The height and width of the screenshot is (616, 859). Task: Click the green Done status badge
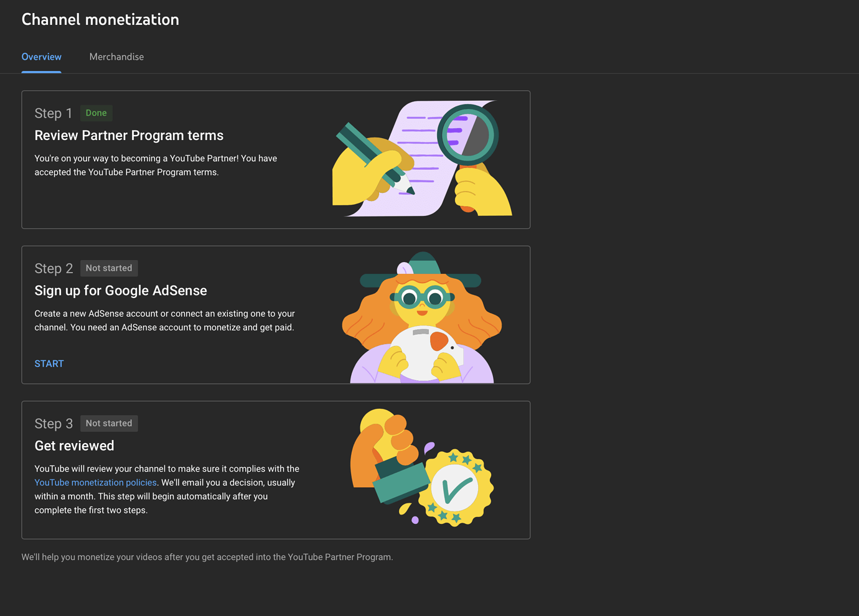coord(96,113)
